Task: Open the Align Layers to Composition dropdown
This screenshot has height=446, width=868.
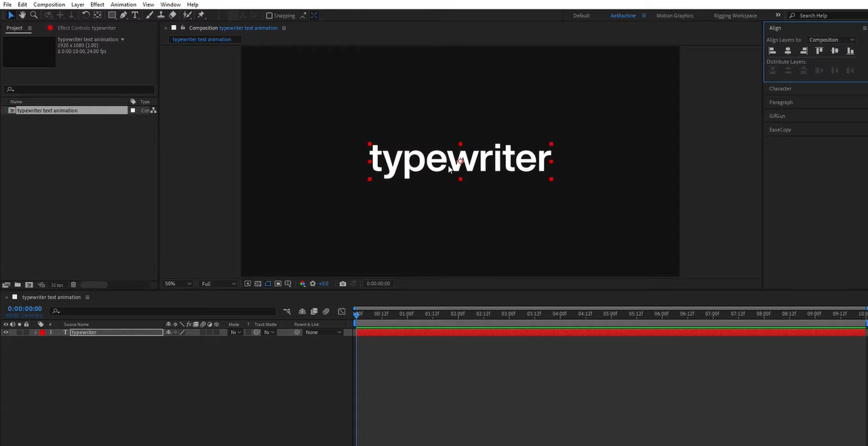Action: tap(831, 40)
